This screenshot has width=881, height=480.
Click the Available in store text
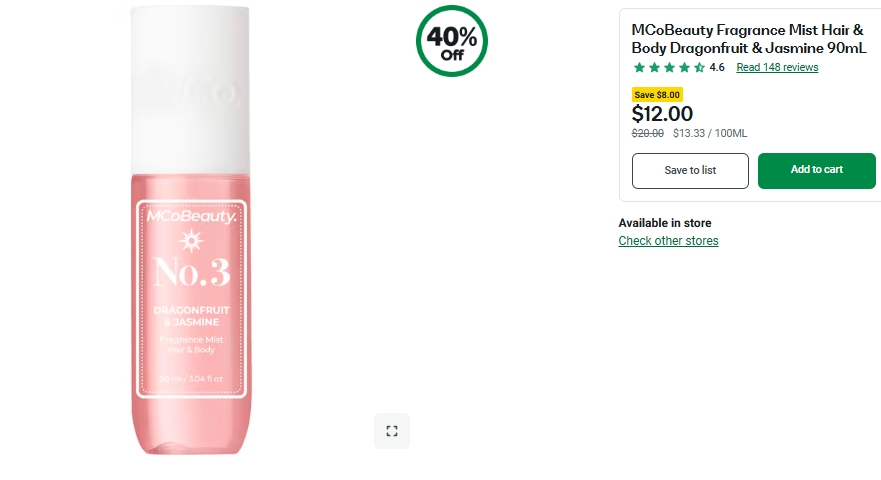click(x=665, y=223)
